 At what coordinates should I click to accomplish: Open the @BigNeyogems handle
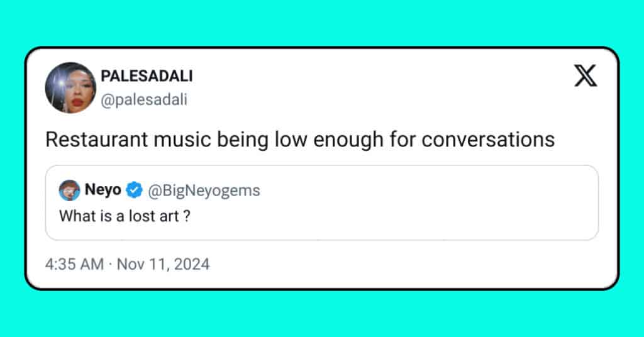point(204,191)
